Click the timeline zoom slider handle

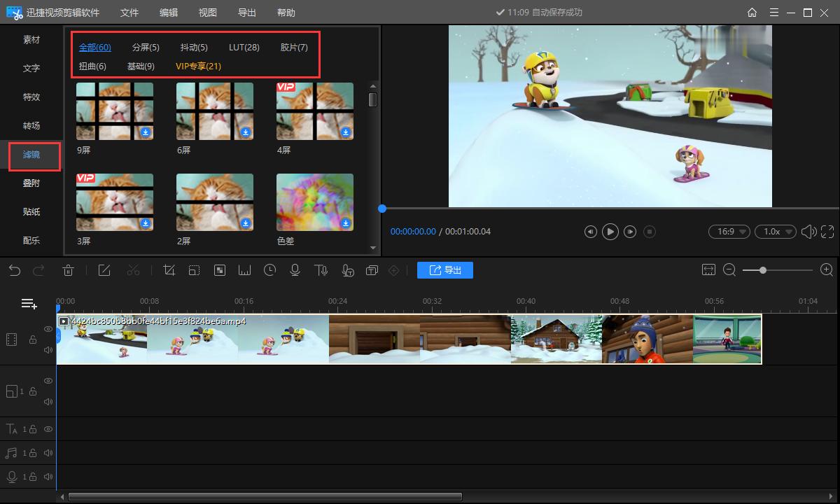click(x=762, y=270)
